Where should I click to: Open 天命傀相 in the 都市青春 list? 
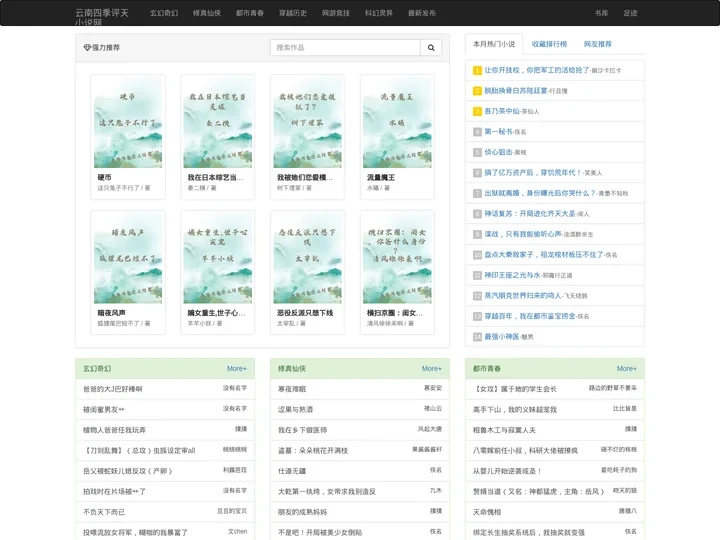[x=487, y=512]
